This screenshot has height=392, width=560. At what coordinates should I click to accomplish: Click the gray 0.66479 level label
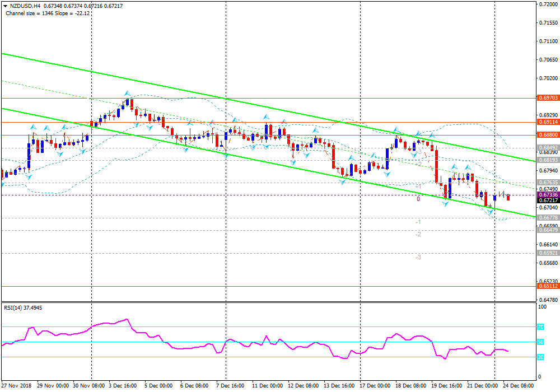click(x=548, y=230)
